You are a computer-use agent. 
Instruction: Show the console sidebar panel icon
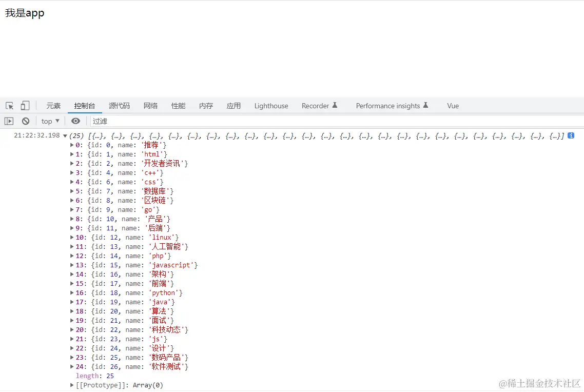click(x=9, y=121)
